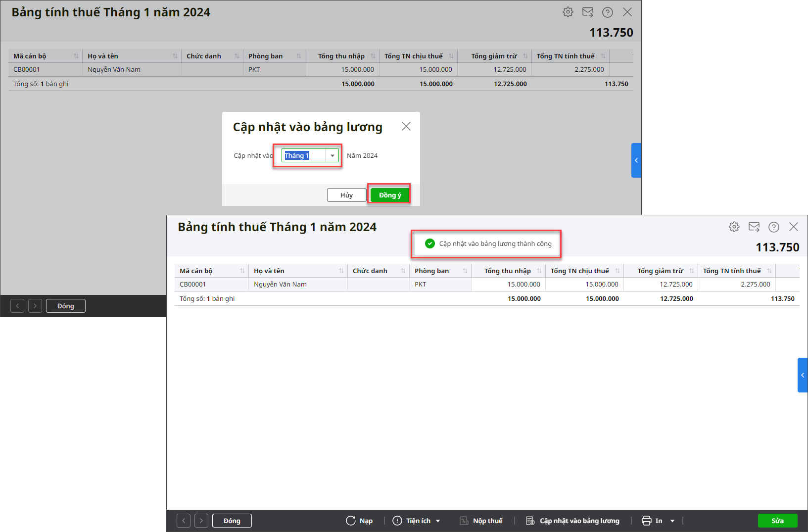808x532 pixels.
Task: Click the printer icon labeled In
Action: point(646,521)
